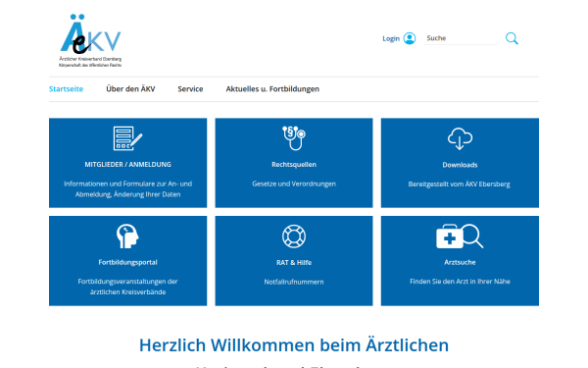Focus the Suche search field

[x=461, y=38]
